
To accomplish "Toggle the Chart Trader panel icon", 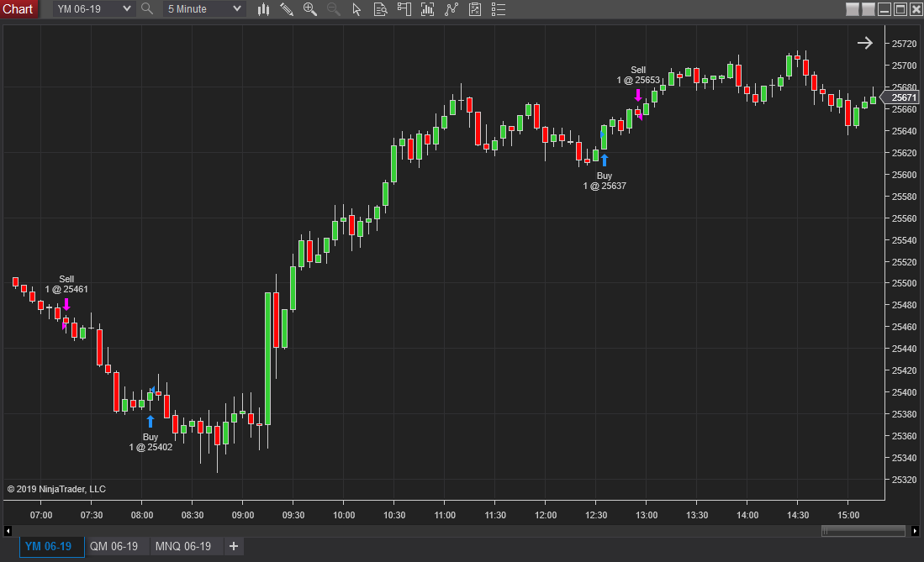I will (404, 9).
